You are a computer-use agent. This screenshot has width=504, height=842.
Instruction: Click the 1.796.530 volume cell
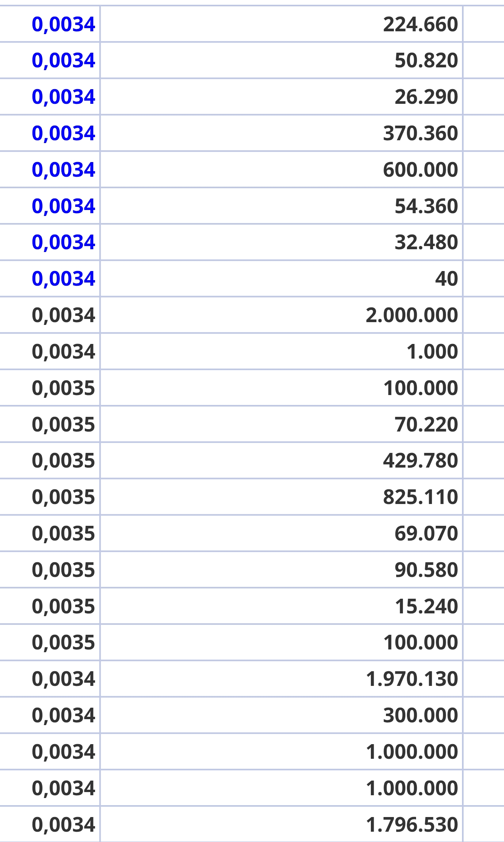(281, 824)
